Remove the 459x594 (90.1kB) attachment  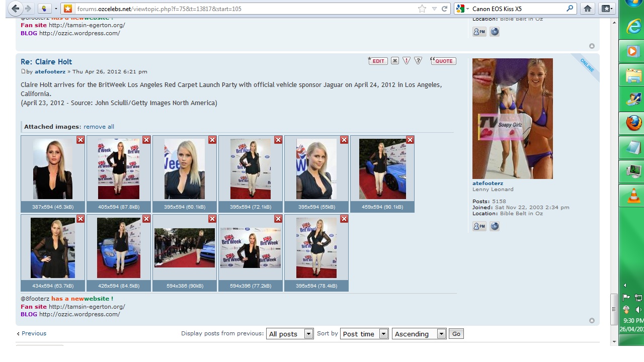point(410,140)
